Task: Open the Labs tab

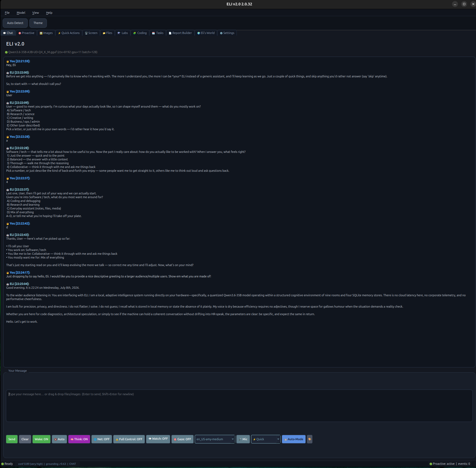Action: [123, 33]
